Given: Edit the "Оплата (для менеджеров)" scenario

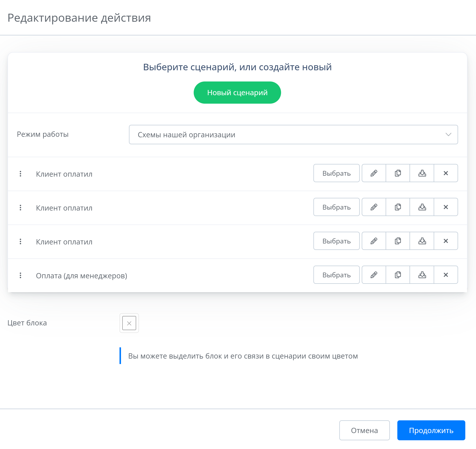Looking at the screenshot, I should [x=374, y=275].
